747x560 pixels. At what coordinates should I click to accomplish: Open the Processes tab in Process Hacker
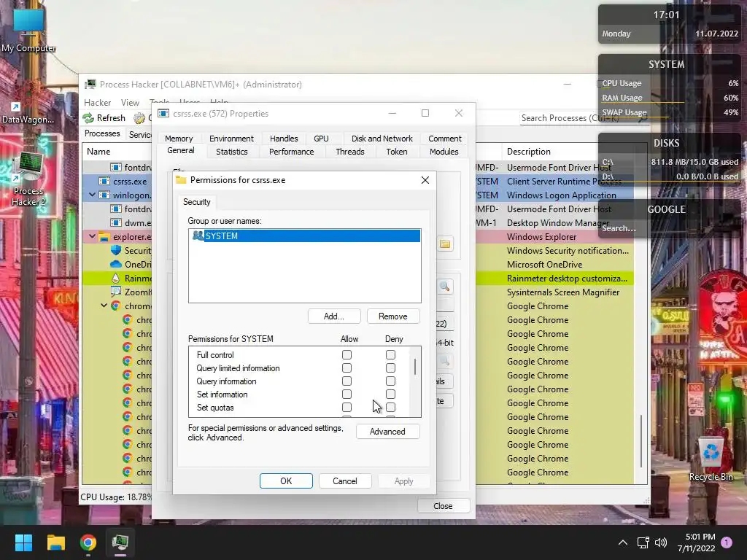pos(102,133)
